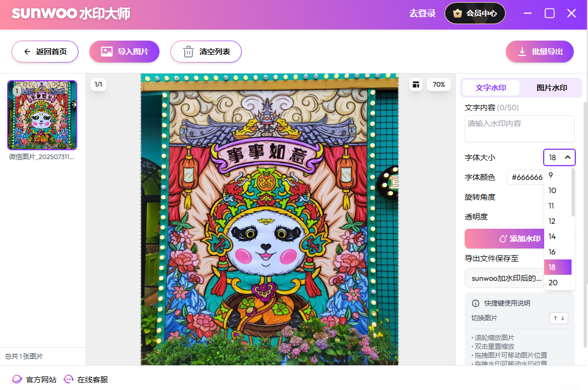Click the 官方网站 planet icon
This screenshot has height=390, width=588.
(x=17, y=379)
